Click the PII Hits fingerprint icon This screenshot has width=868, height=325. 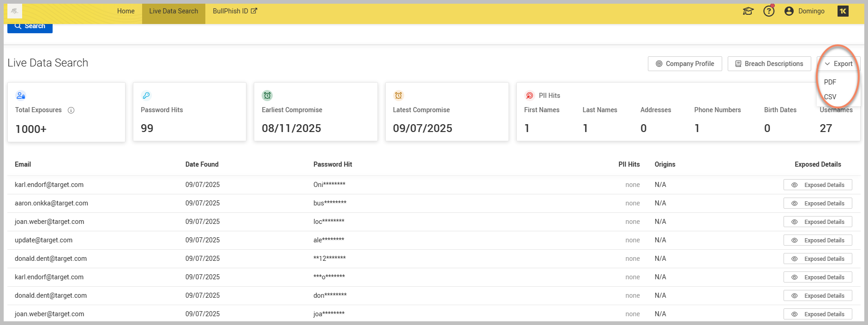(529, 96)
